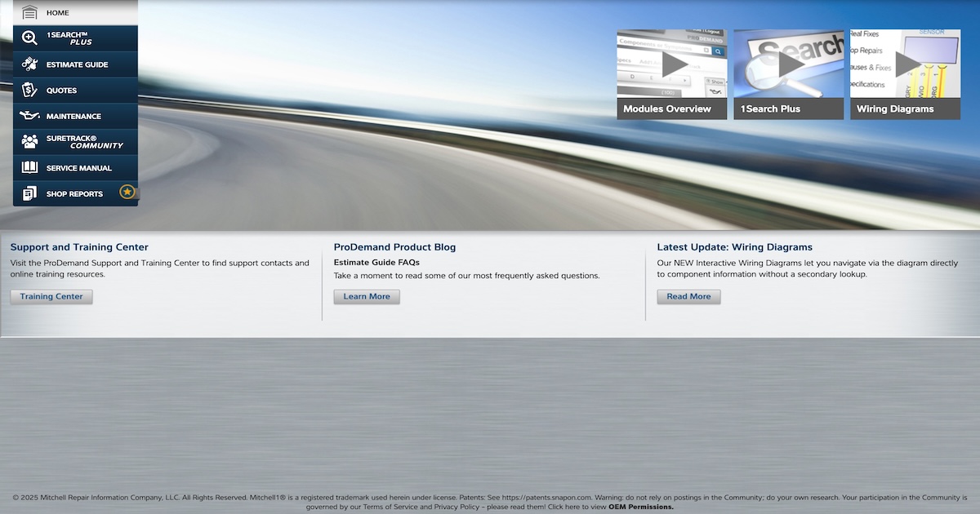The height and width of the screenshot is (514, 980).
Task: Click the SureTrack Community people icon
Action: 29,142
